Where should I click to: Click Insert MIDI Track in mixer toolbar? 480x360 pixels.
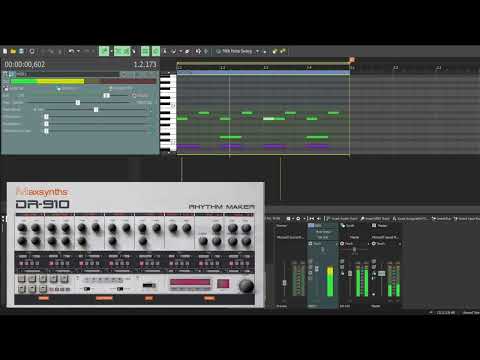coord(375,219)
